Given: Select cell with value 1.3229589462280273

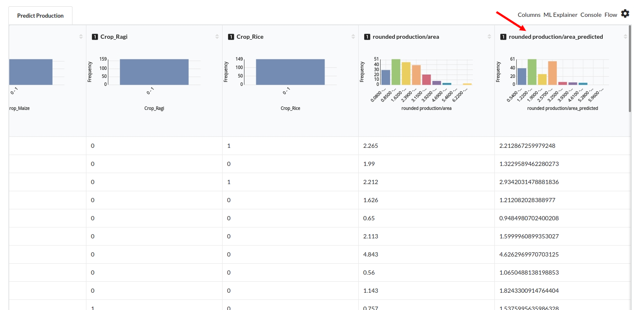Looking at the screenshot, I should tap(563, 164).
